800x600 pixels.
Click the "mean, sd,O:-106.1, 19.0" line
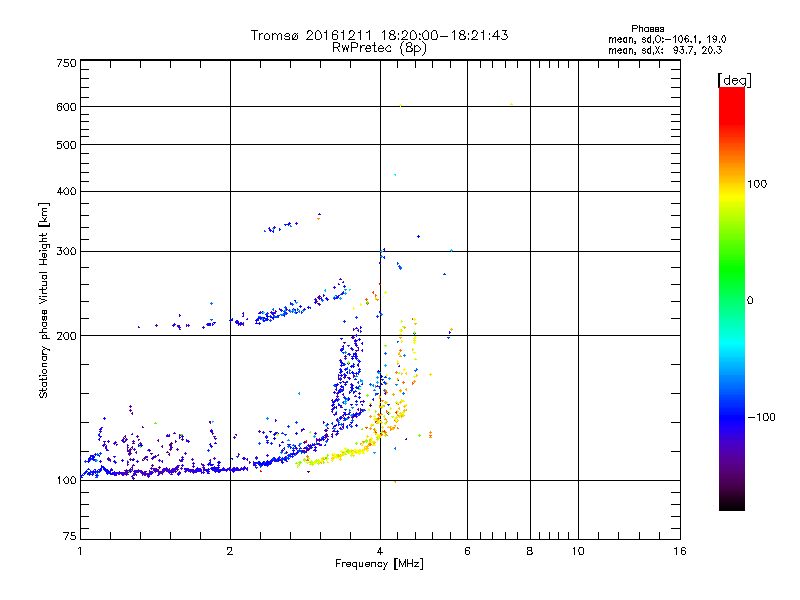click(x=667, y=39)
